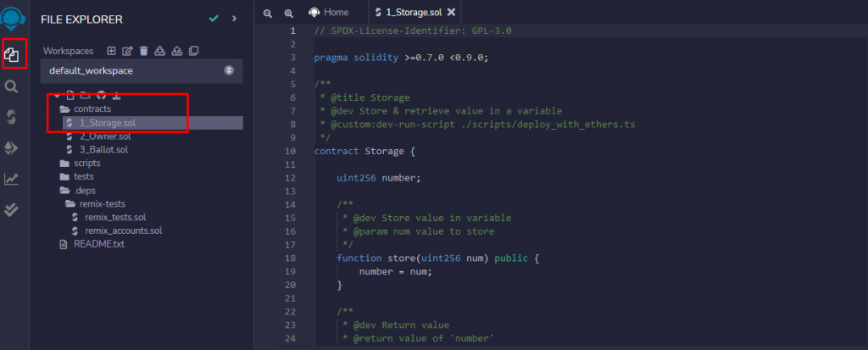Open the Solidity Unit Testing double-check icon

click(12, 210)
